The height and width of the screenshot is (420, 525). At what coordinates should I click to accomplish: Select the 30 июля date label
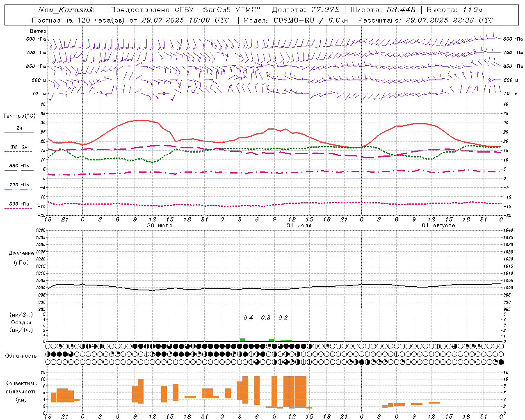tap(159, 225)
